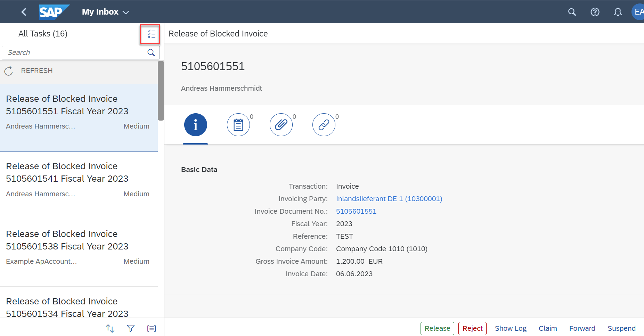Click the Gross Invoice Amount value 1,200.00

(x=350, y=261)
